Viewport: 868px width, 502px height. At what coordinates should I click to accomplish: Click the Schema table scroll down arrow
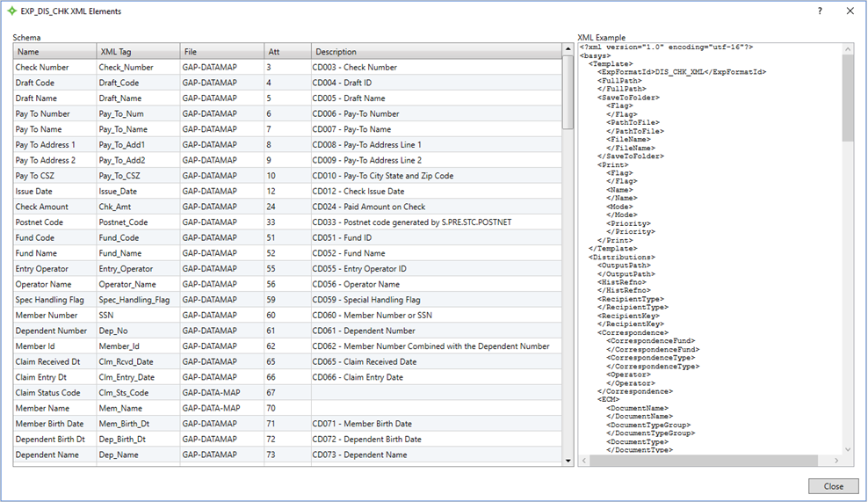click(x=568, y=460)
